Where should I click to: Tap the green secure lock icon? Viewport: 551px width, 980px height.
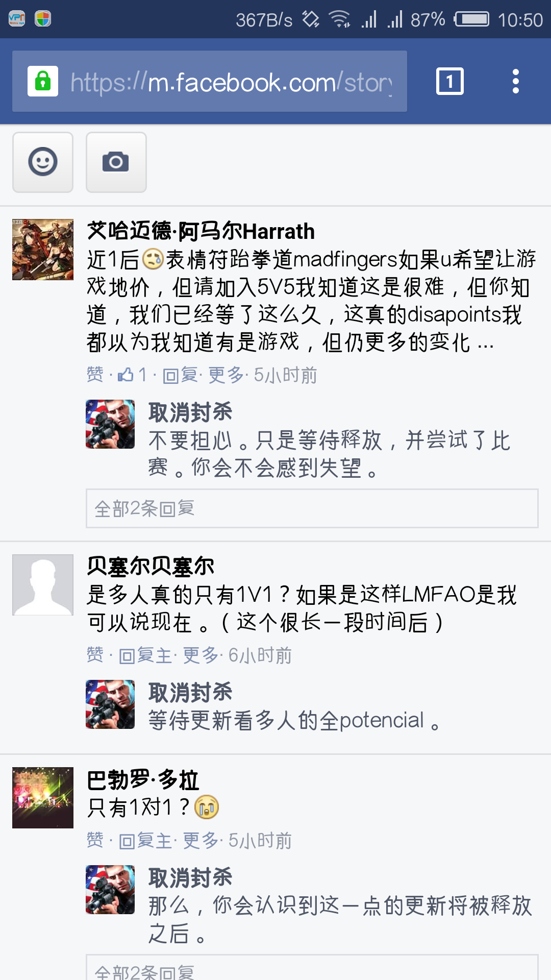43,81
